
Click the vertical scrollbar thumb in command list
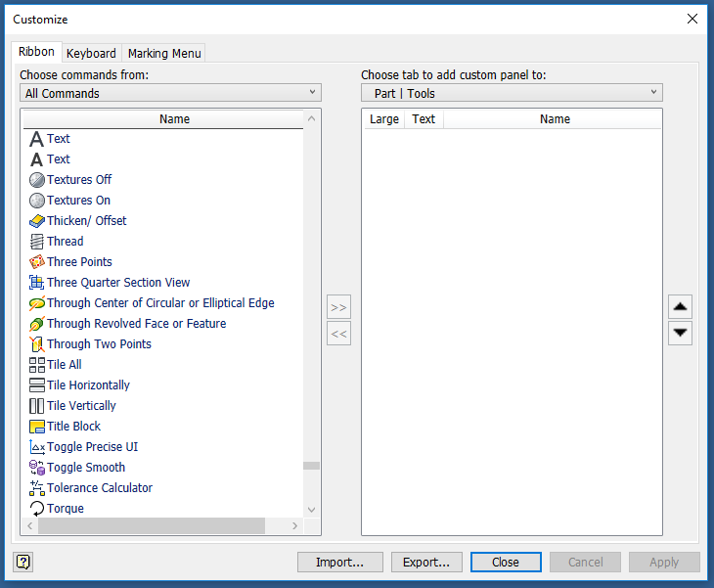point(311,466)
